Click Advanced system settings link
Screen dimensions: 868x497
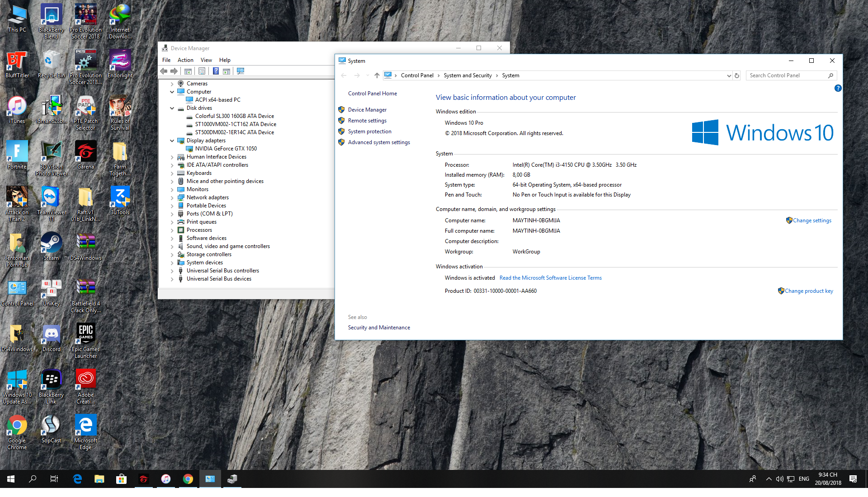(x=379, y=142)
